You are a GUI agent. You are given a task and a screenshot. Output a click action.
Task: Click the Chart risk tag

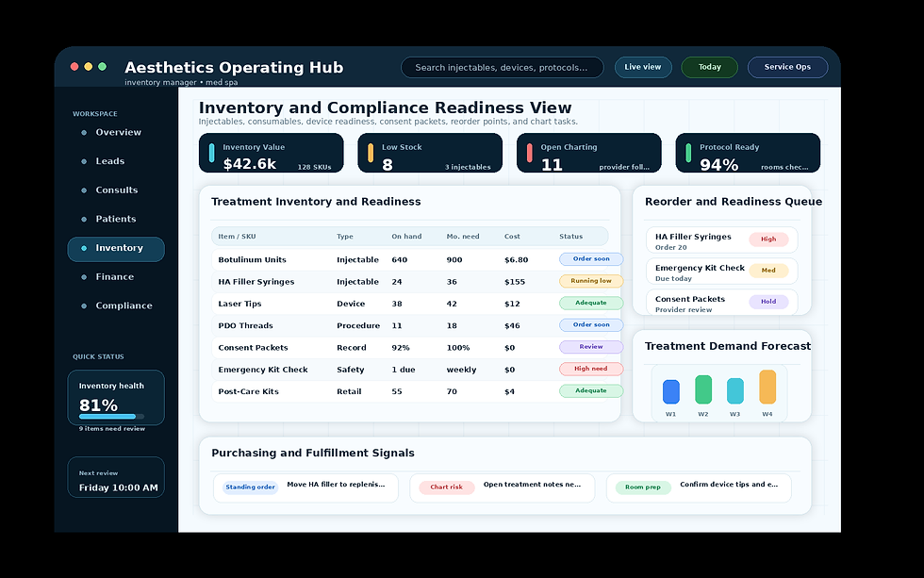point(447,487)
